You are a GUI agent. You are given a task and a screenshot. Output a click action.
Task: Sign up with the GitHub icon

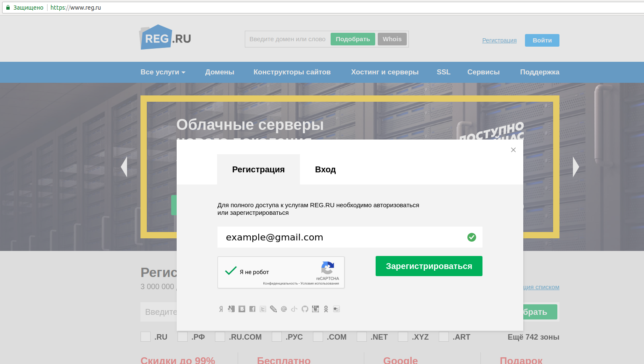305,309
